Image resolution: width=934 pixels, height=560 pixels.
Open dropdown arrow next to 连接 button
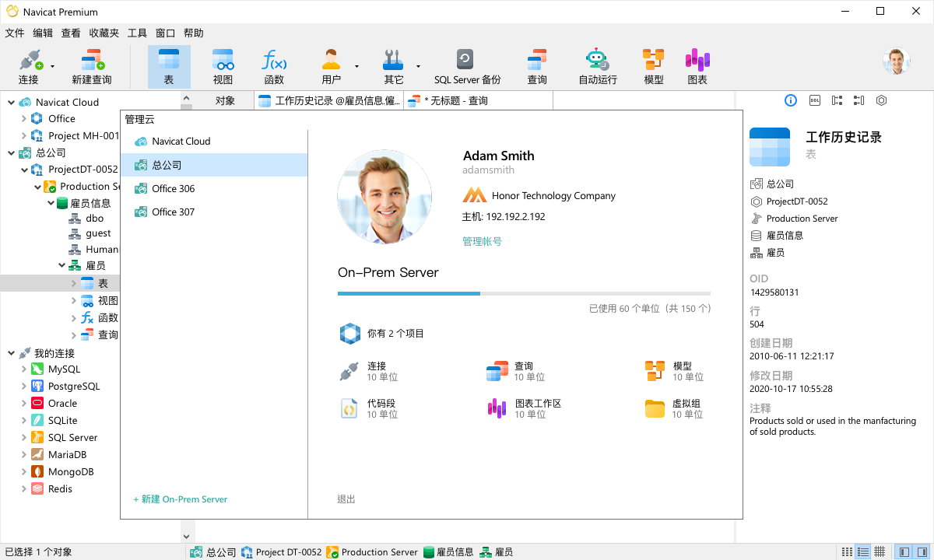(x=53, y=67)
